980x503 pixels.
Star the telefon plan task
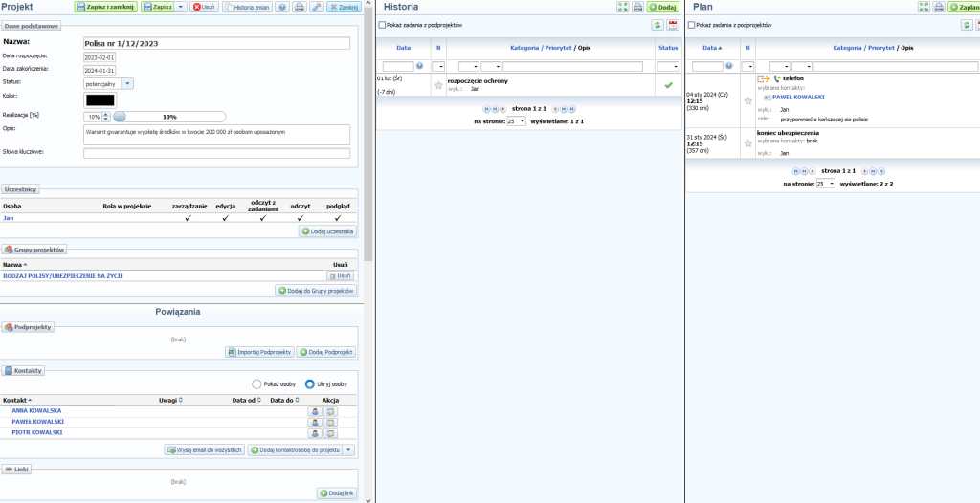pos(748,100)
